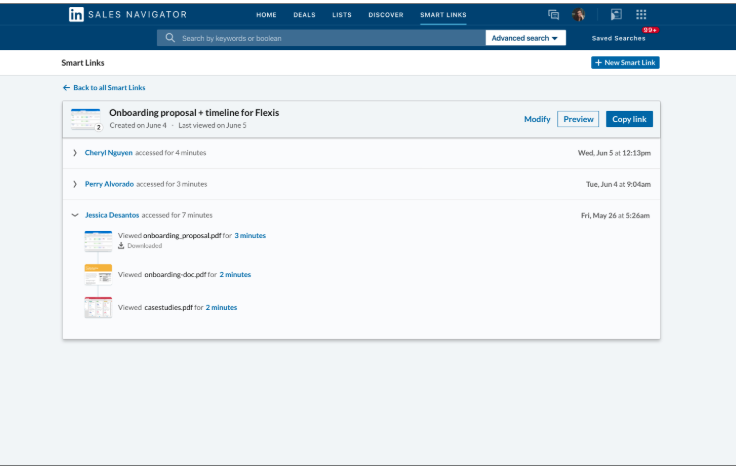Screen dimensions: 736x469
Task: Click the search magnifier icon
Action: pos(170,38)
